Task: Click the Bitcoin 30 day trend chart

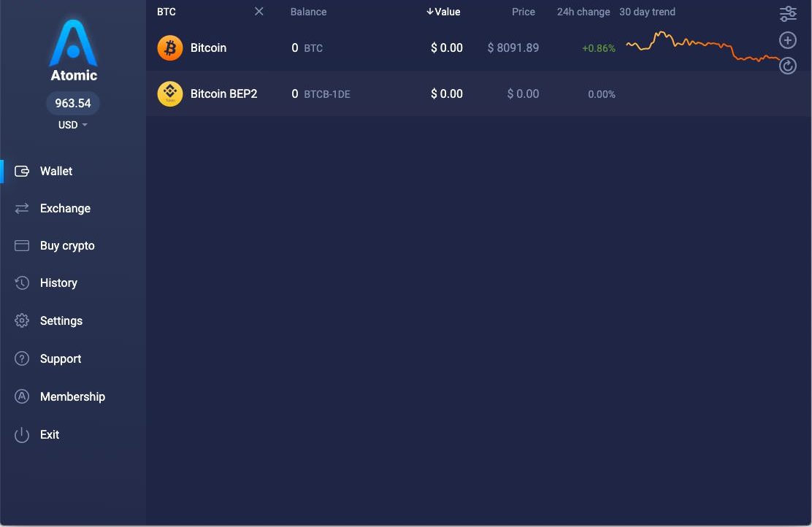Action: pos(702,47)
